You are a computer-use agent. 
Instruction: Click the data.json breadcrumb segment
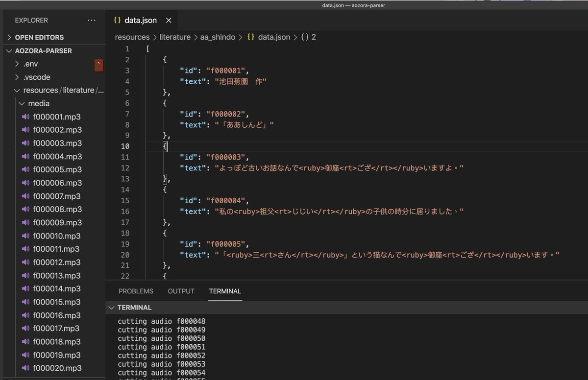click(x=274, y=37)
